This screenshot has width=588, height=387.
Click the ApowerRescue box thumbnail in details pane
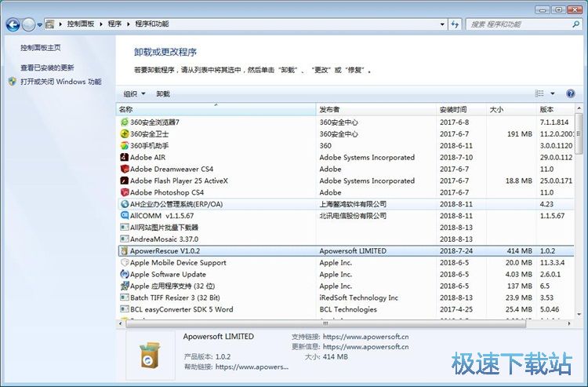pos(151,355)
